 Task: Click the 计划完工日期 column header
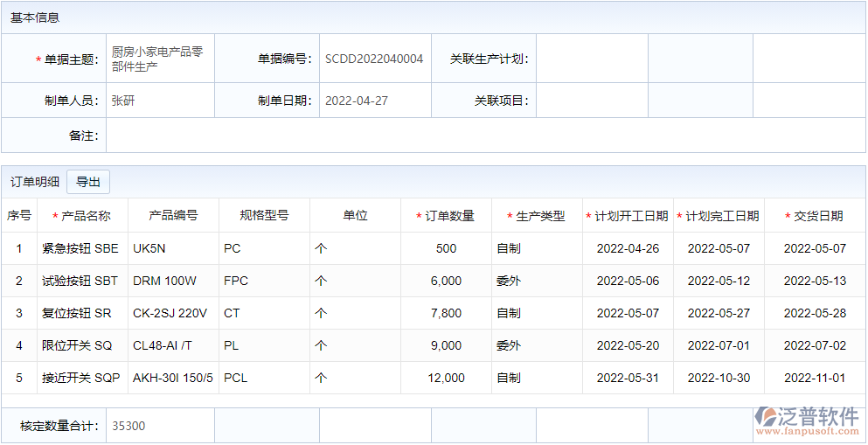719,216
